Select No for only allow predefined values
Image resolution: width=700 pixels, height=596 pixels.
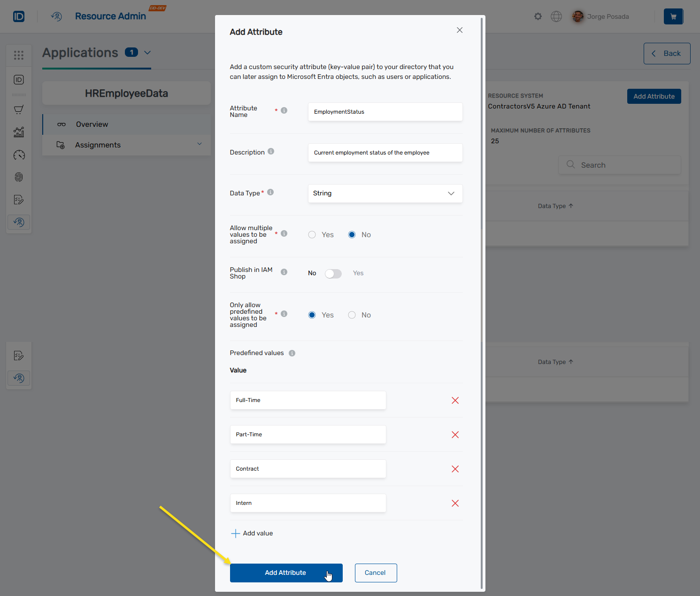352,315
